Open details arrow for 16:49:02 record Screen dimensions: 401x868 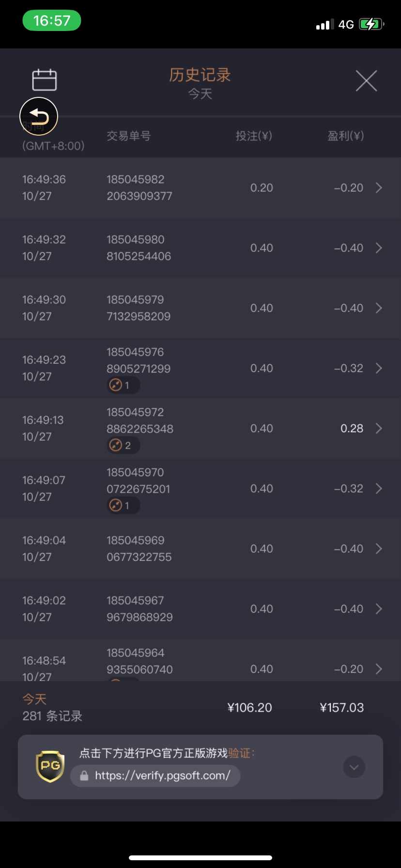point(379,609)
